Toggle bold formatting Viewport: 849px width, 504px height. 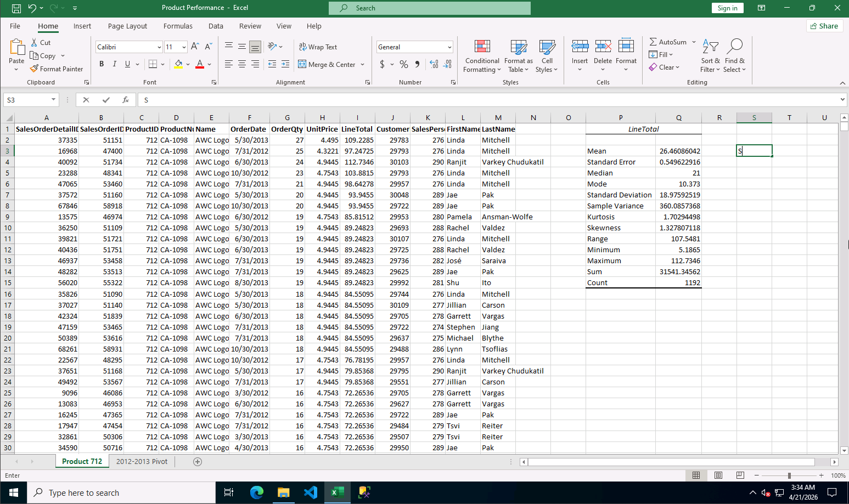pos(101,64)
